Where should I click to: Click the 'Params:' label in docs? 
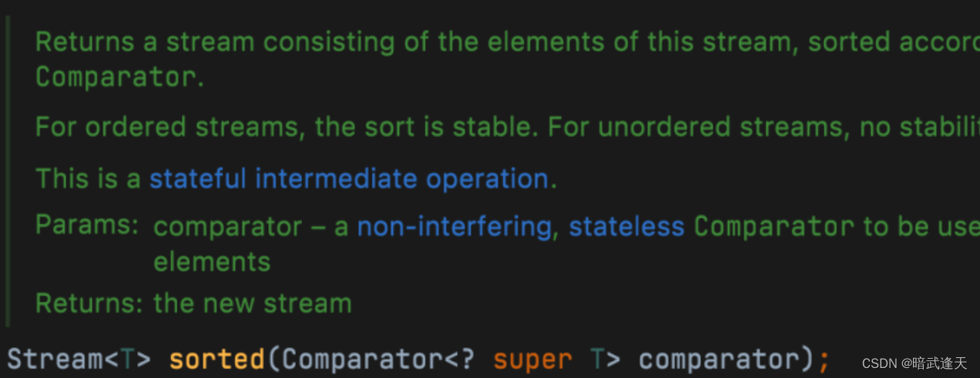[87, 225]
